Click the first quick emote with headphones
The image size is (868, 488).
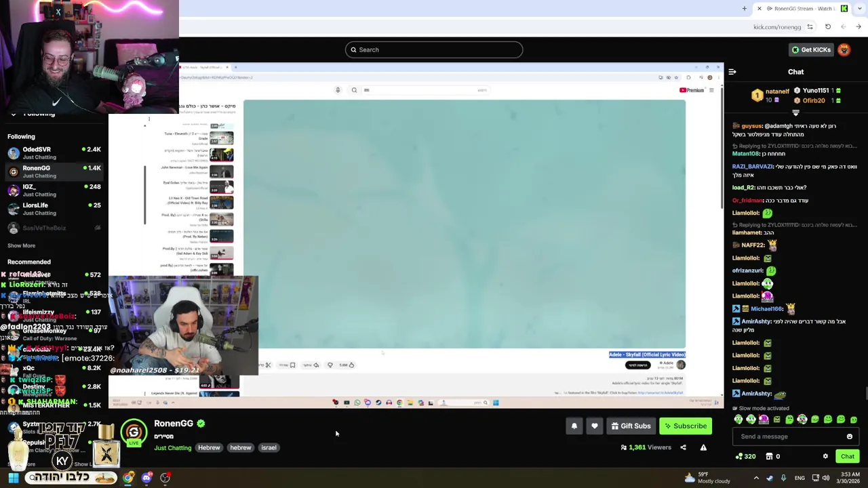(x=738, y=420)
